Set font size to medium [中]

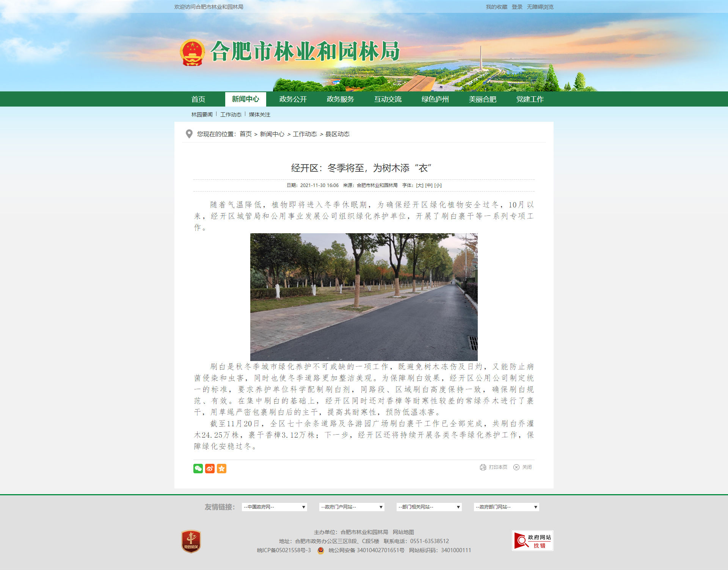428,185
